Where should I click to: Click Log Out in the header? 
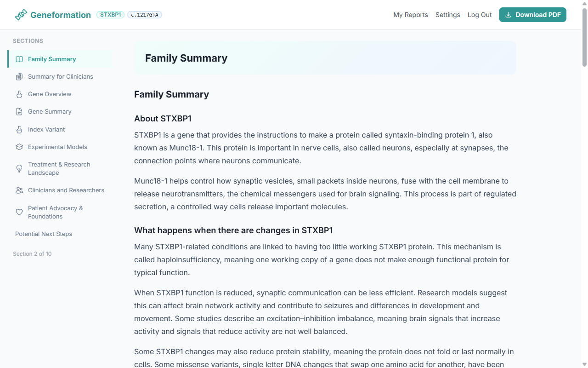click(x=480, y=15)
